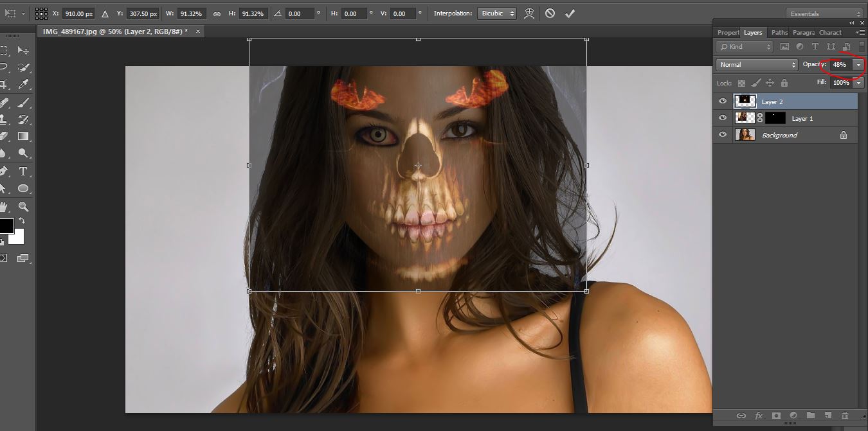Open the IMG_489167.jpg document tab

(116, 31)
